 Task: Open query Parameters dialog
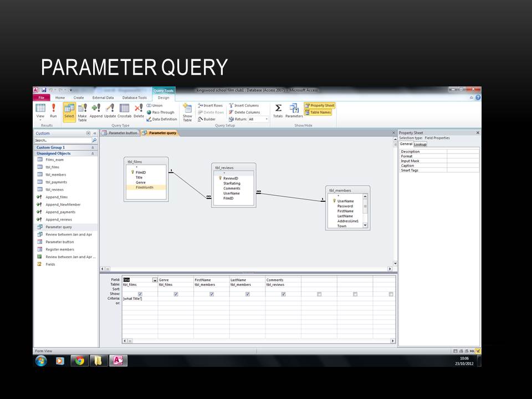(x=294, y=111)
